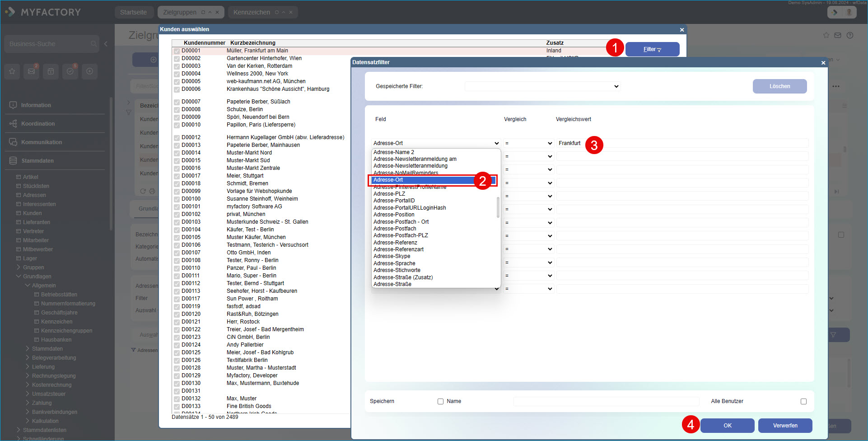
Task: Click the favorites star icon in sidebar toolbar
Action: [12, 71]
